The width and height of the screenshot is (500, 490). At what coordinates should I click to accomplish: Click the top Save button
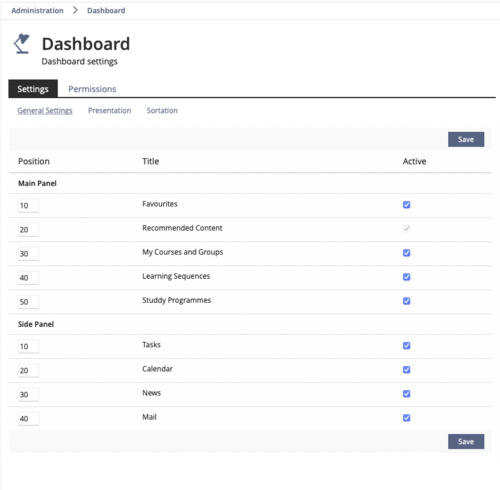pyautogui.click(x=466, y=139)
